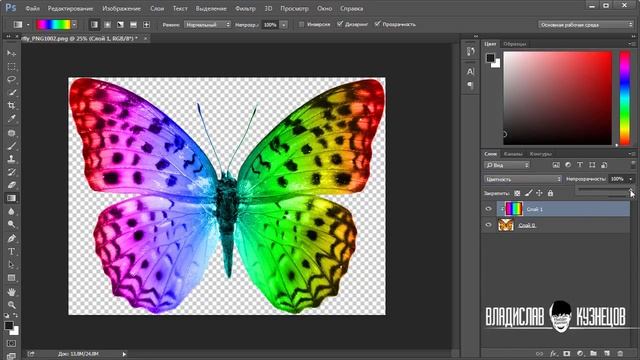The height and width of the screenshot is (360, 640).
Task: Switch to the Контуры tab
Action: [541, 154]
